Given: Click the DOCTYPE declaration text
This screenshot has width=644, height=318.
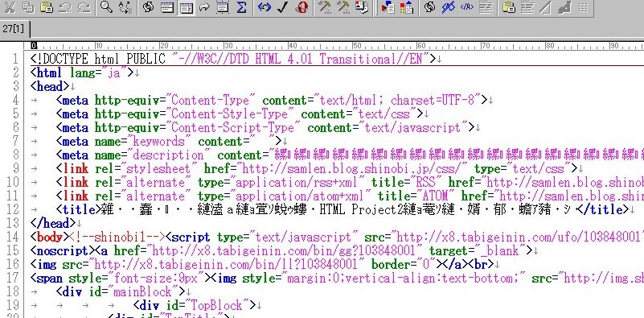Looking at the screenshot, I should tap(233, 59).
